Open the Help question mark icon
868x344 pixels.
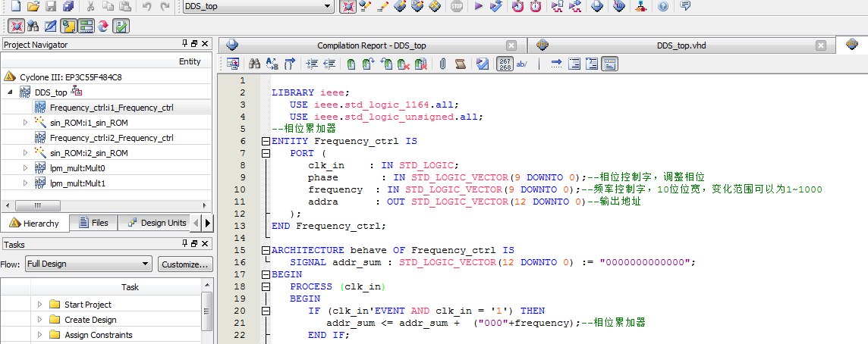coord(662,6)
